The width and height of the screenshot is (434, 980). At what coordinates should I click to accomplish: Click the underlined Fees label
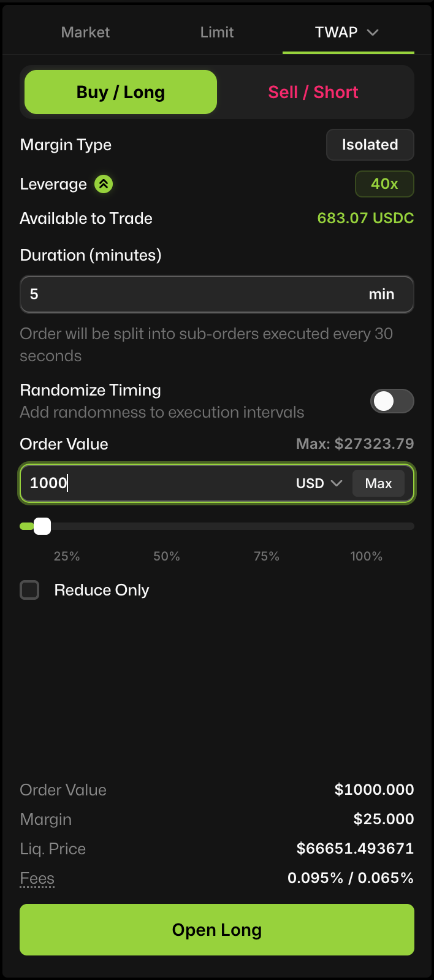click(37, 878)
